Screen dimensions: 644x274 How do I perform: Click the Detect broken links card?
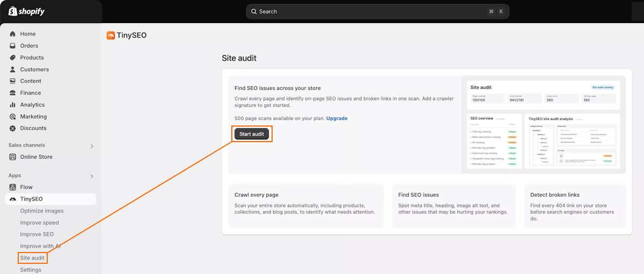pos(575,206)
